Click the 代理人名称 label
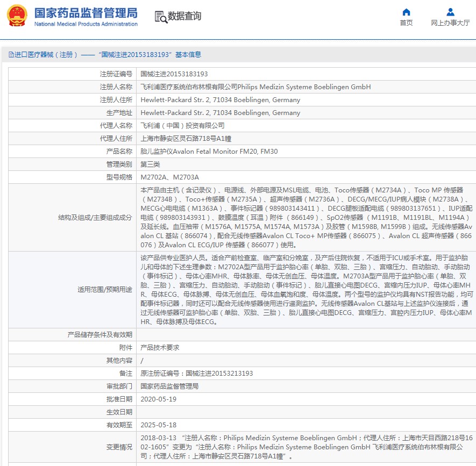The width and height of the screenshot is (476, 466). point(116,126)
